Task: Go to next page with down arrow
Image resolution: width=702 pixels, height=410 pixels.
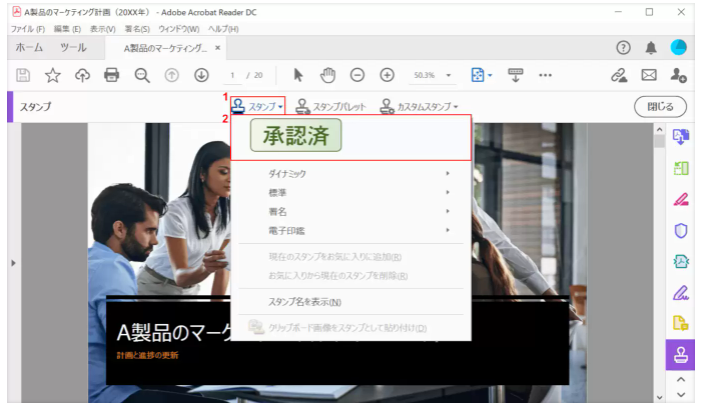Action: click(201, 75)
